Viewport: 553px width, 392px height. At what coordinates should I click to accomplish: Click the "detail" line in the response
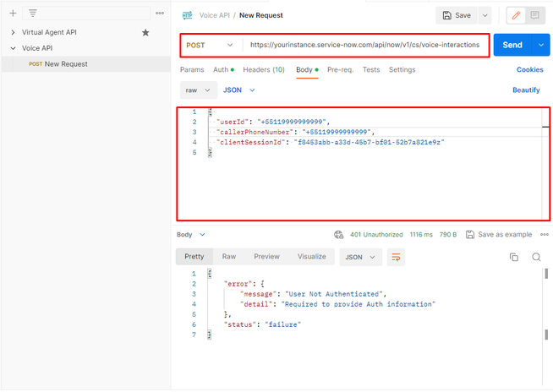[338, 304]
